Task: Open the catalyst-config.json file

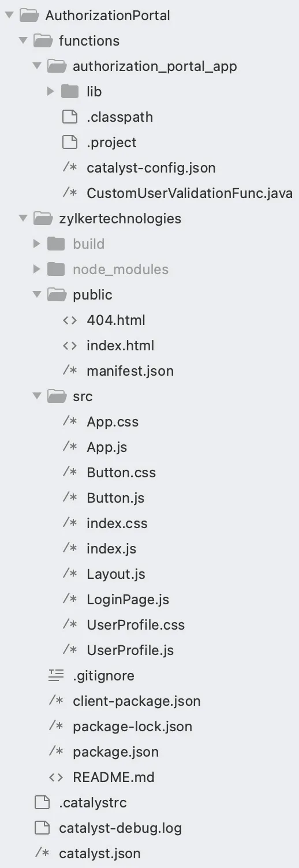Action: coord(151,167)
